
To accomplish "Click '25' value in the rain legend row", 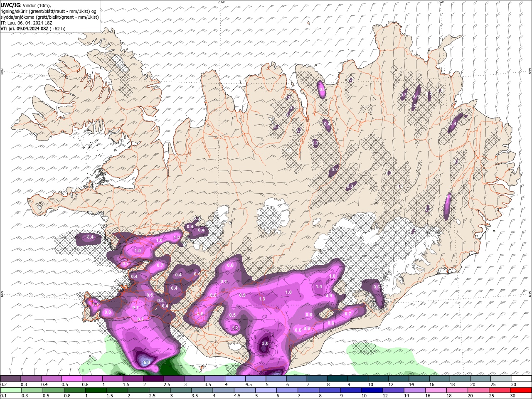I will point(492,396).
